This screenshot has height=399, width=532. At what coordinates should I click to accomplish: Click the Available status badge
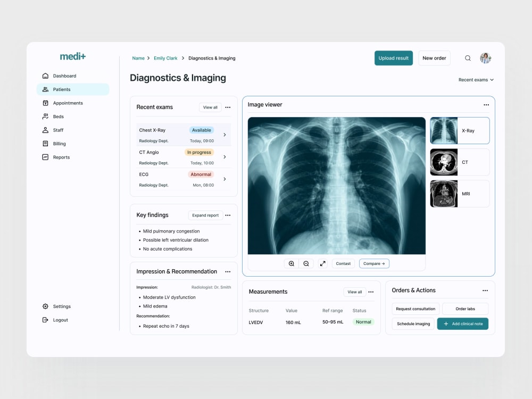point(202,130)
